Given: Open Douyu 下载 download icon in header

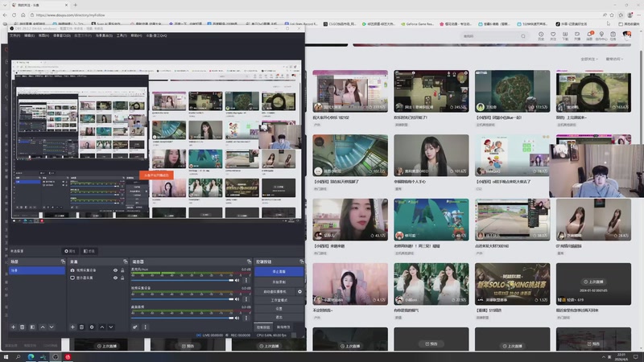Looking at the screenshot, I should point(565,35).
